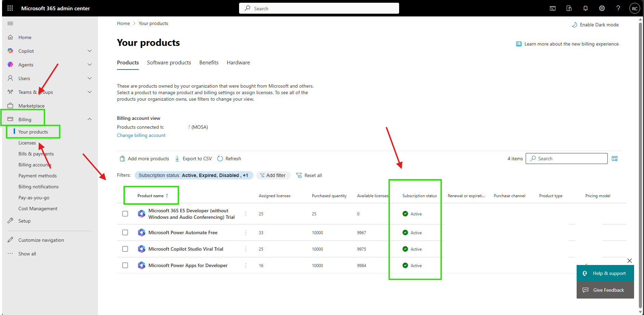Click the document icon beside Cloud Shell

(x=569, y=8)
